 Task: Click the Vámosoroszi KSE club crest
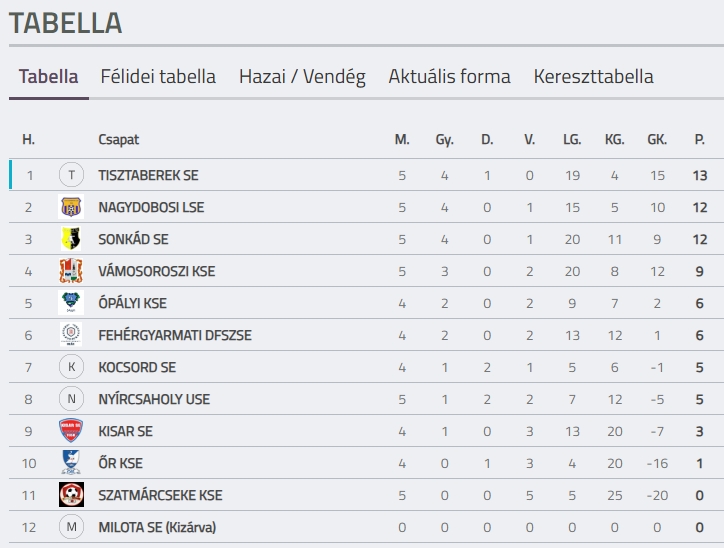pos(71,271)
